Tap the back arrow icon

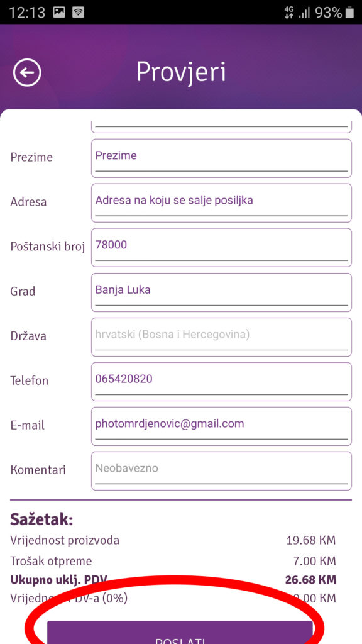tap(27, 73)
